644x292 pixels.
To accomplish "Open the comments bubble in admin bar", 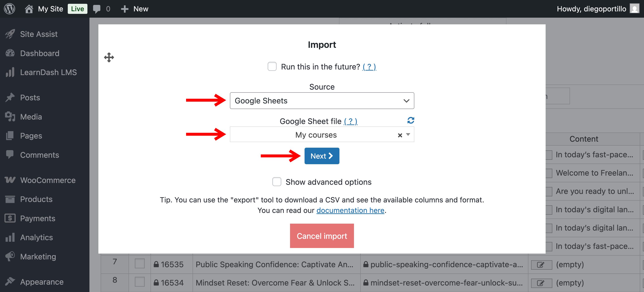I will (97, 9).
